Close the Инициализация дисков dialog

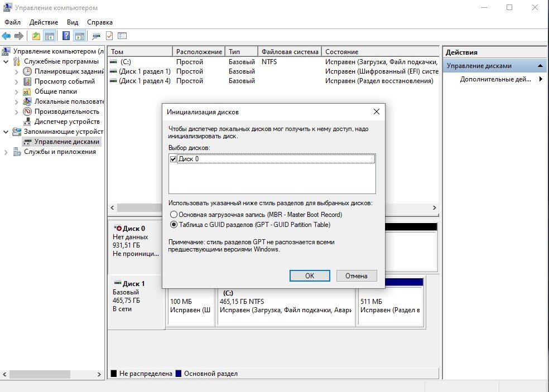click(377, 112)
